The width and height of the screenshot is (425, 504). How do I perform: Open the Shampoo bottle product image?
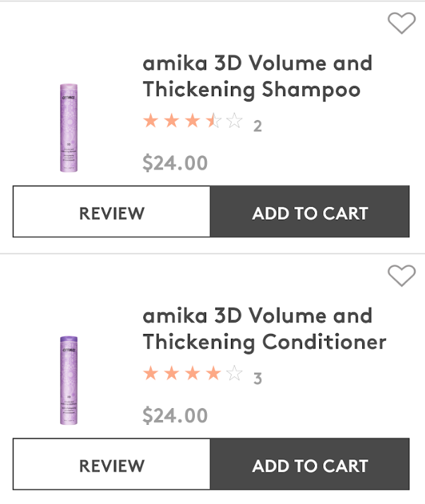click(x=68, y=128)
